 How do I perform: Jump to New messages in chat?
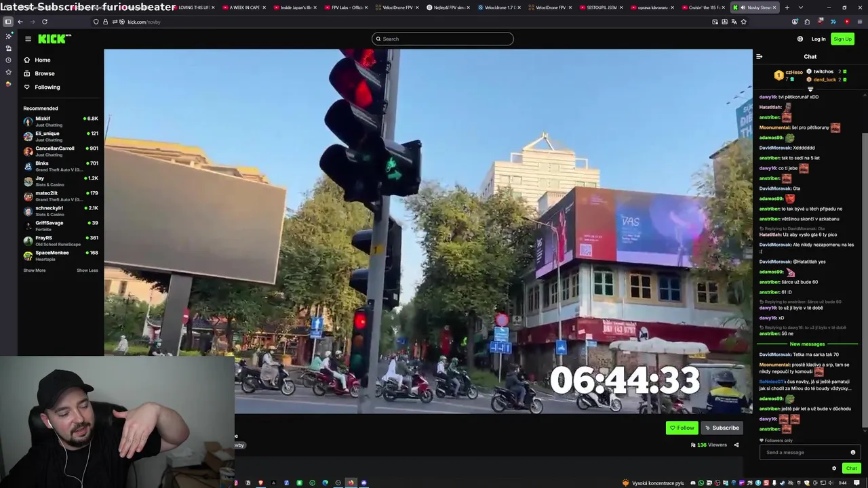[x=807, y=344]
